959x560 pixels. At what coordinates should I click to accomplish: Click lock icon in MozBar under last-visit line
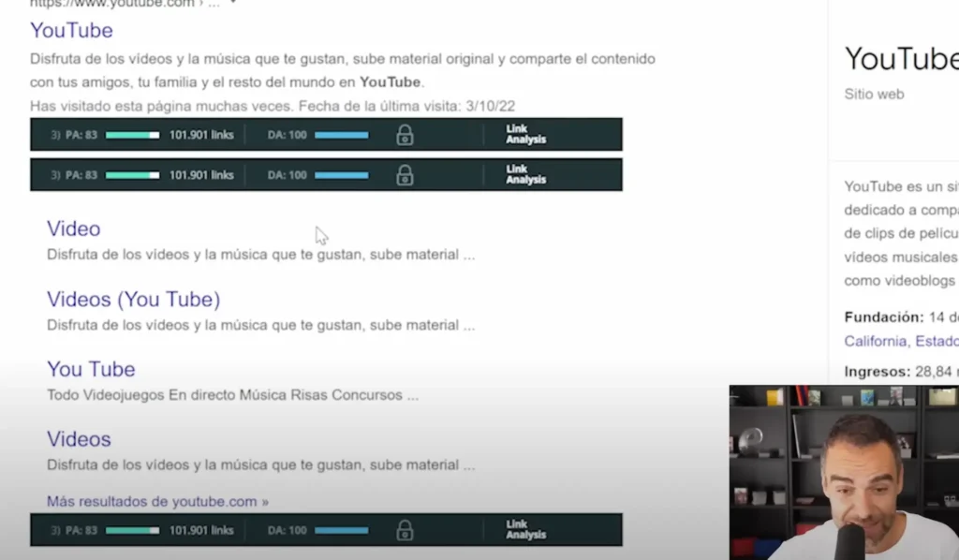405,135
